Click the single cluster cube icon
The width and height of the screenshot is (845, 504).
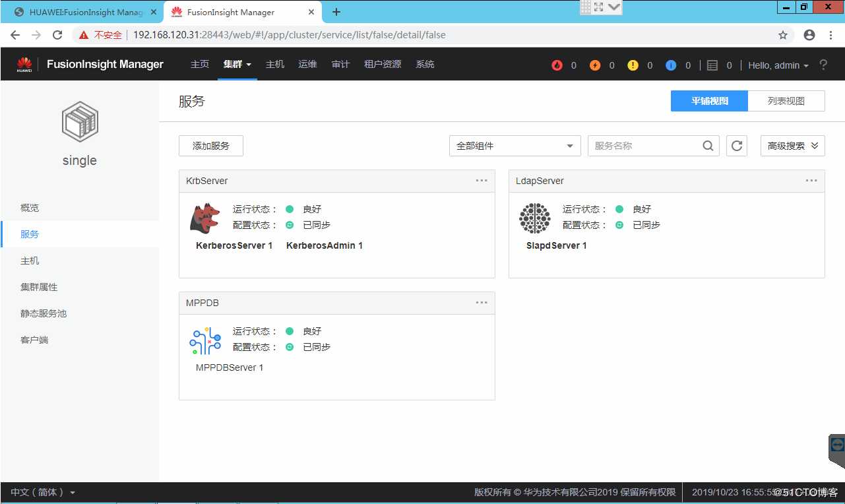pyautogui.click(x=80, y=123)
